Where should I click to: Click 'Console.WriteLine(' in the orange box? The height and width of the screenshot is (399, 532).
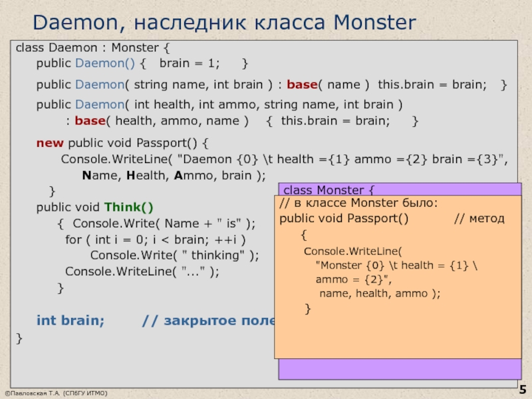point(352,251)
